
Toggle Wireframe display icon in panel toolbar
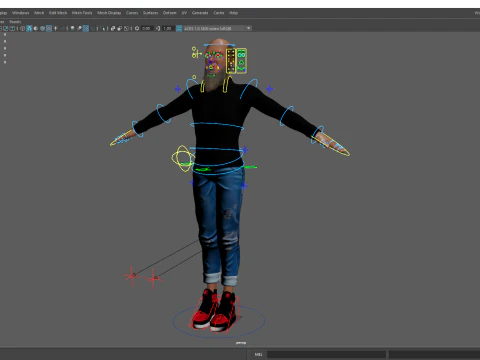(22, 28)
